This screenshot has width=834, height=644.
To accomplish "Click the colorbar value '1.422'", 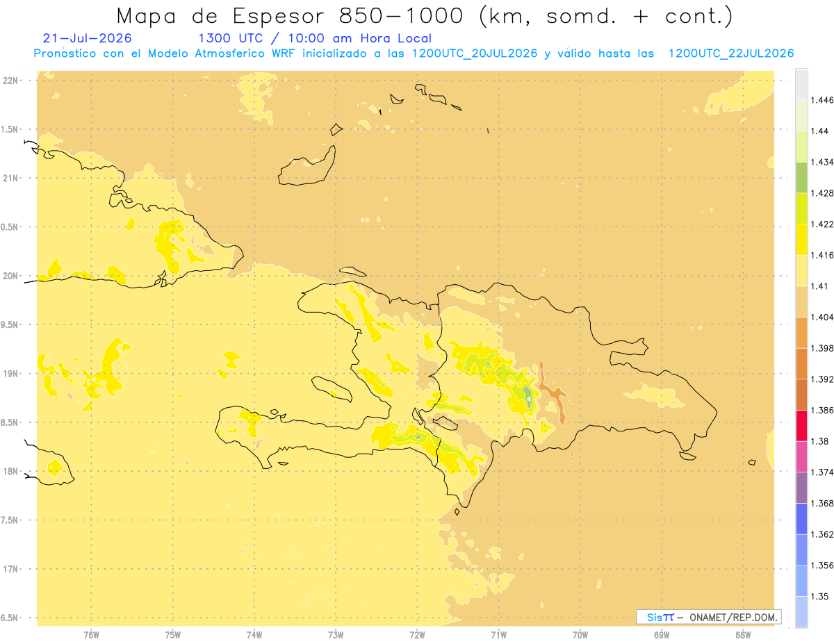I will pyautogui.click(x=821, y=224).
